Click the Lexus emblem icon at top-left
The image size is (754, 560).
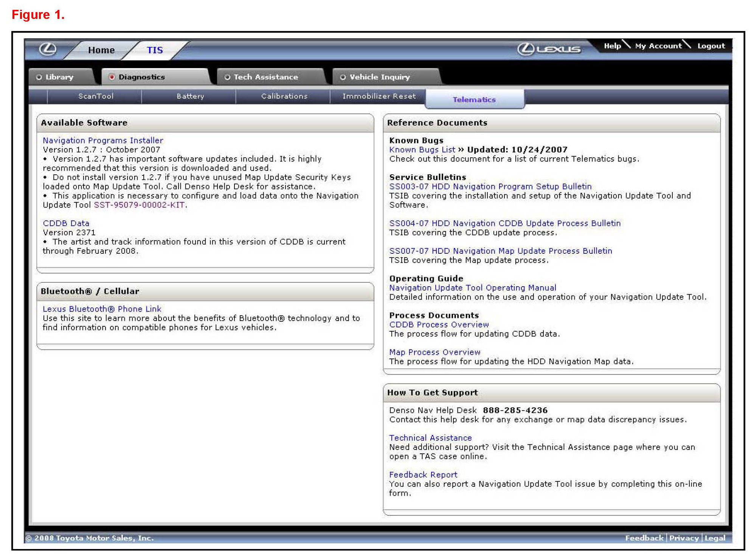click(48, 50)
